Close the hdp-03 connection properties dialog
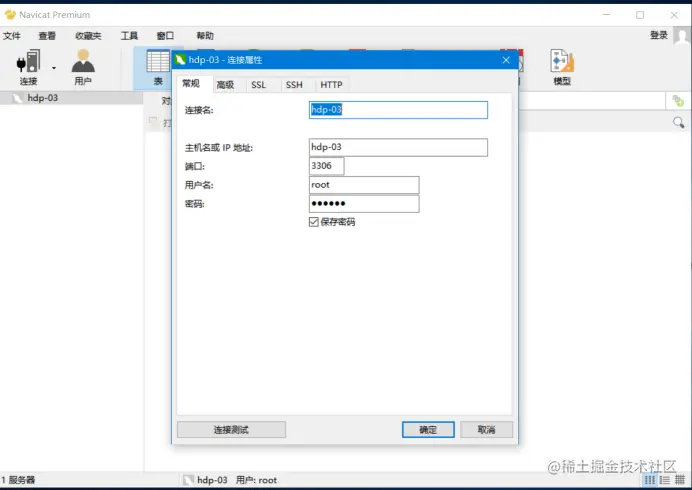 click(x=506, y=60)
